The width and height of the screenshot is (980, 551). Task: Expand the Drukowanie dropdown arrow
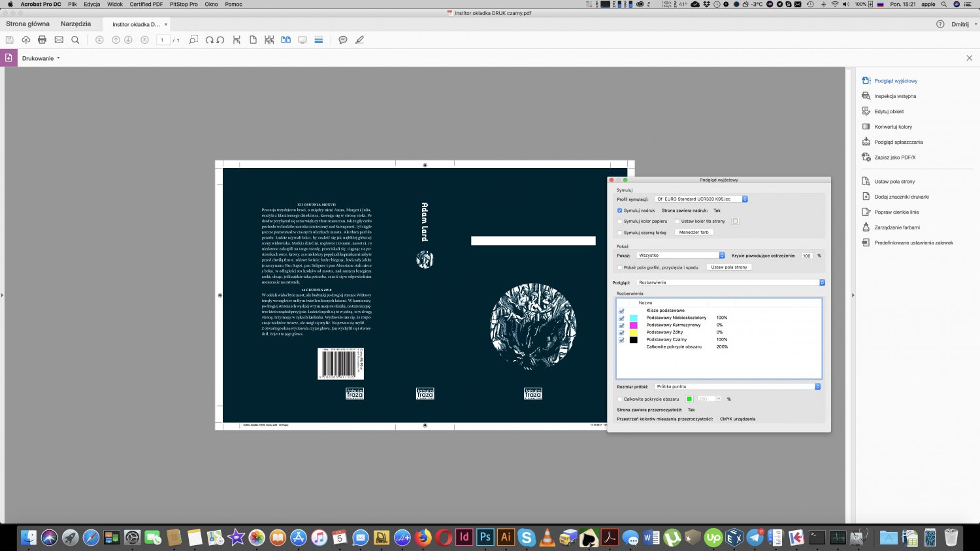click(x=58, y=58)
